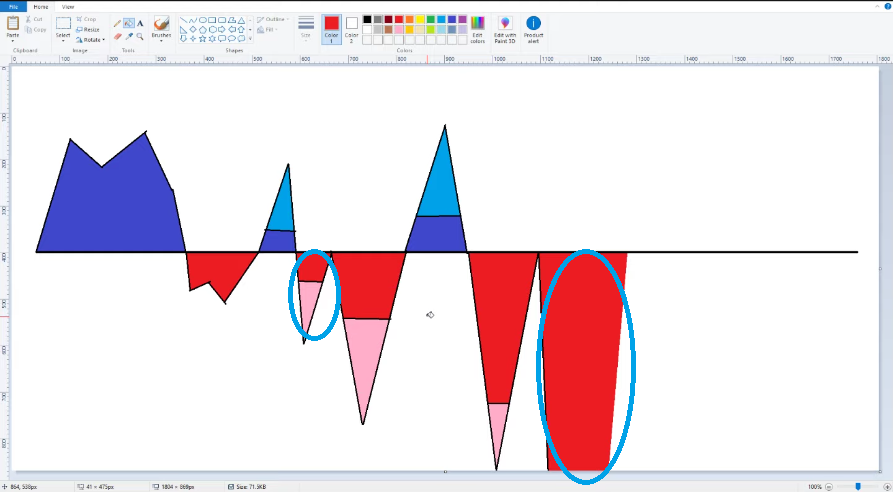This screenshot has height=492, width=893.
Task: Pick the yellow color swatch
Action: 420,19
